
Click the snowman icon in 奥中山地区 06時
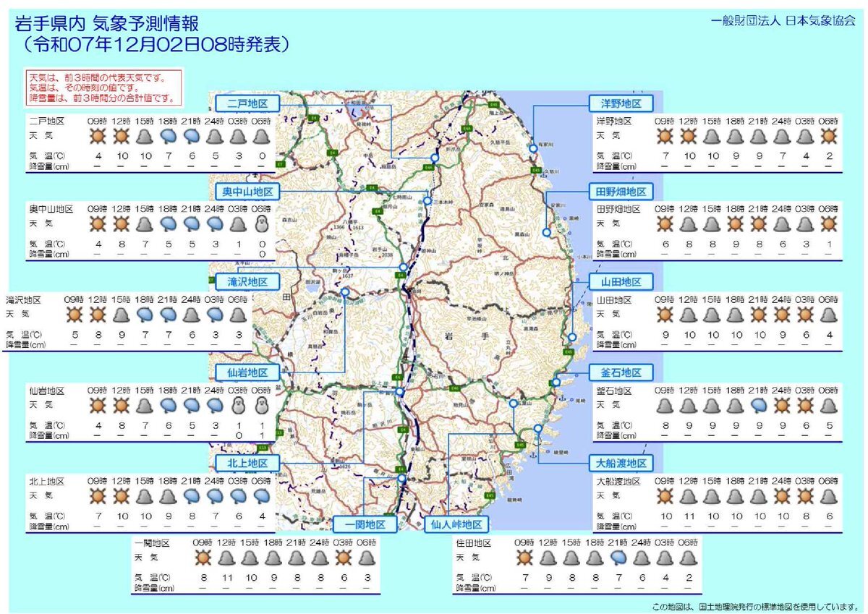(263, 224)
